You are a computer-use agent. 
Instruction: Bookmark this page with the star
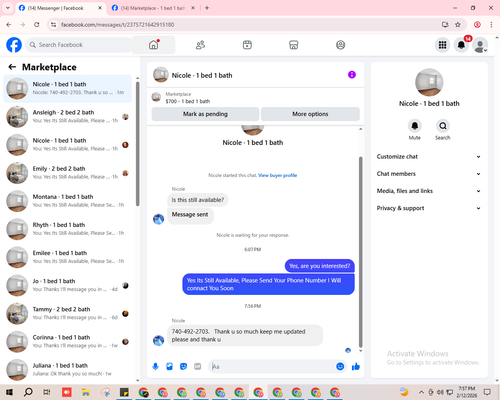[x=458, y=24]
